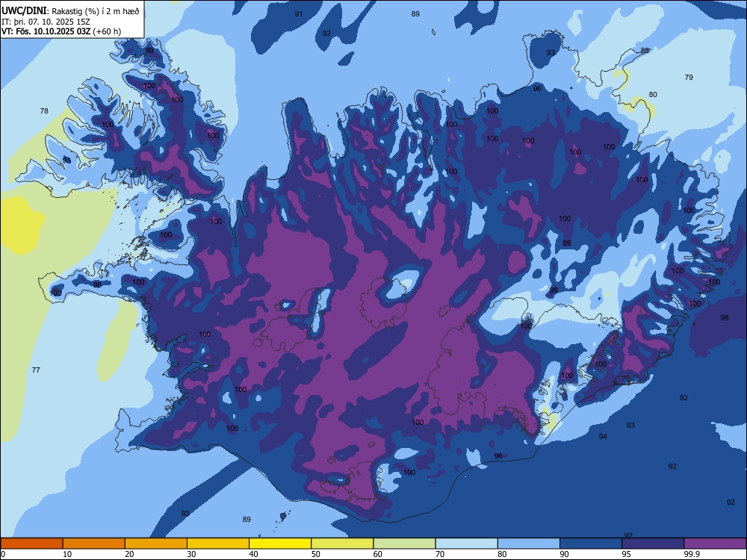Viewport: 747px width, 560px height.
Task: Click the humidity value '94' off the southeast coast
Action: (603, 437)
